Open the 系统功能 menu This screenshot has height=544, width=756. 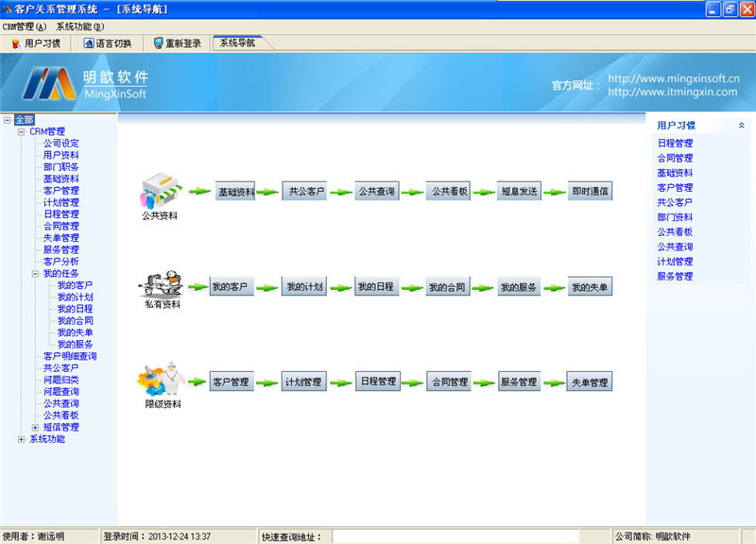pos(80,26)
